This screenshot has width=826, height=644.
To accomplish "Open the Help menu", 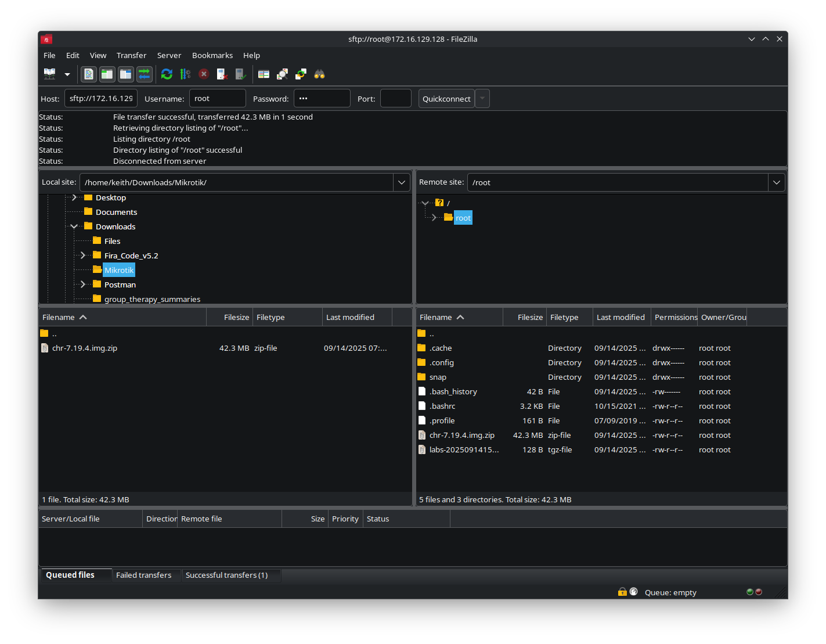I will [x=251, y=55].
